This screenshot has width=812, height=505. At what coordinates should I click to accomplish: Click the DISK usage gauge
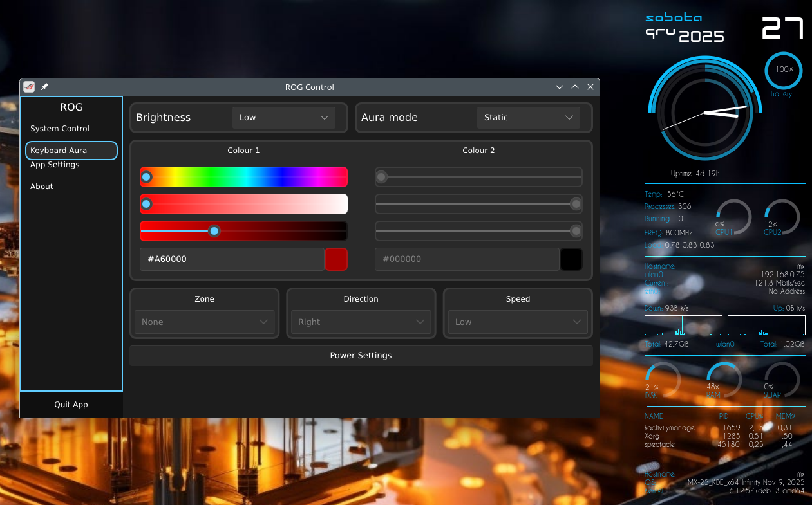coord(663,380)
